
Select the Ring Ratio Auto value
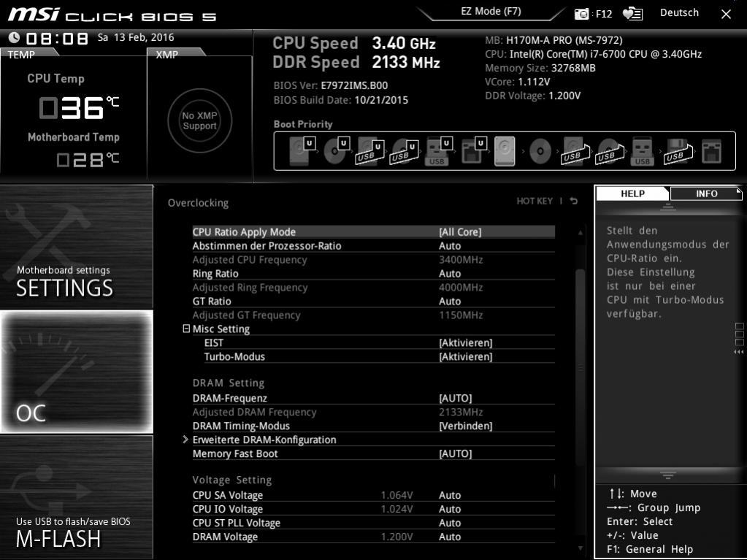click(450, 273)
